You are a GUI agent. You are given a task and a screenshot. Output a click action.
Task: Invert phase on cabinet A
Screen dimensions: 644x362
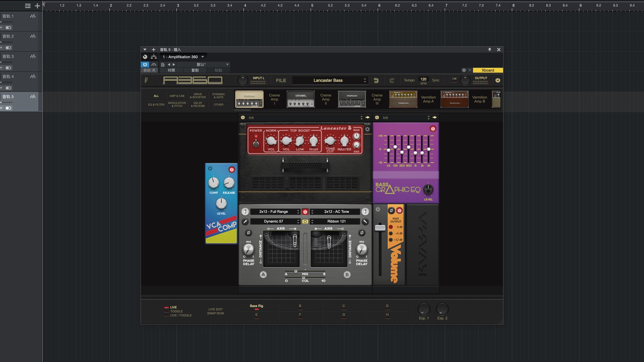coord(248,233)
